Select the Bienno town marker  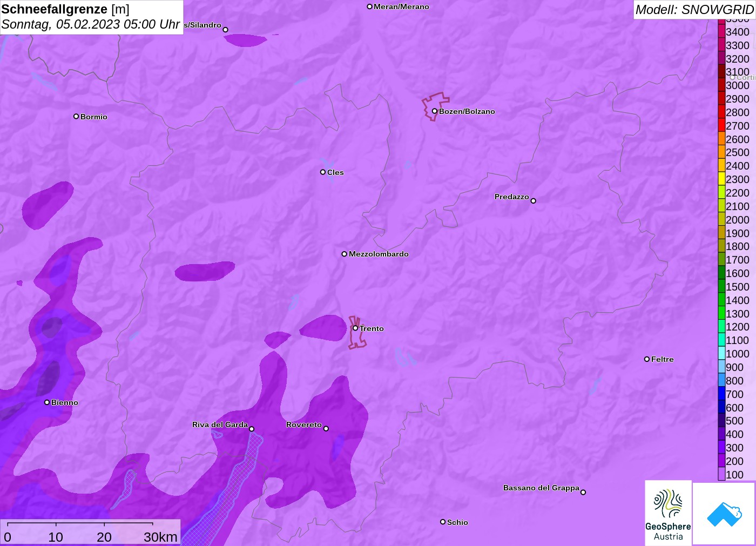(x=47, y=402)
